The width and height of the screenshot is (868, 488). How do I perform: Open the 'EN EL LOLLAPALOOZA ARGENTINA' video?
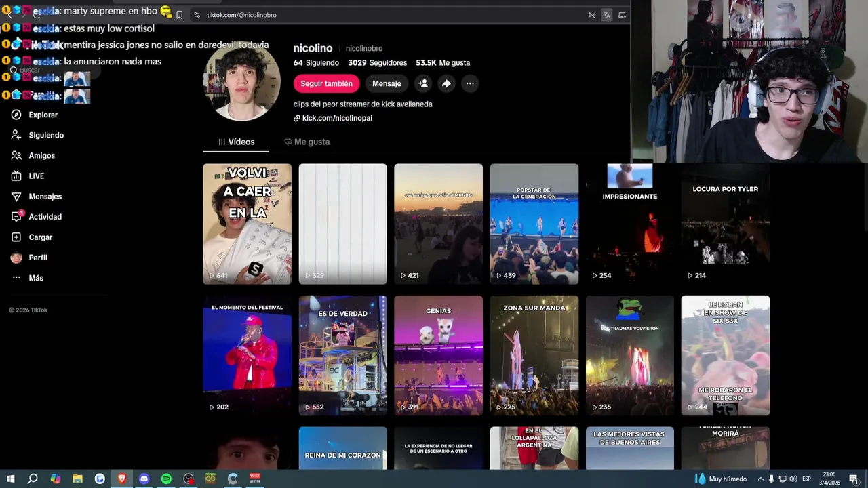pos(534,448)
